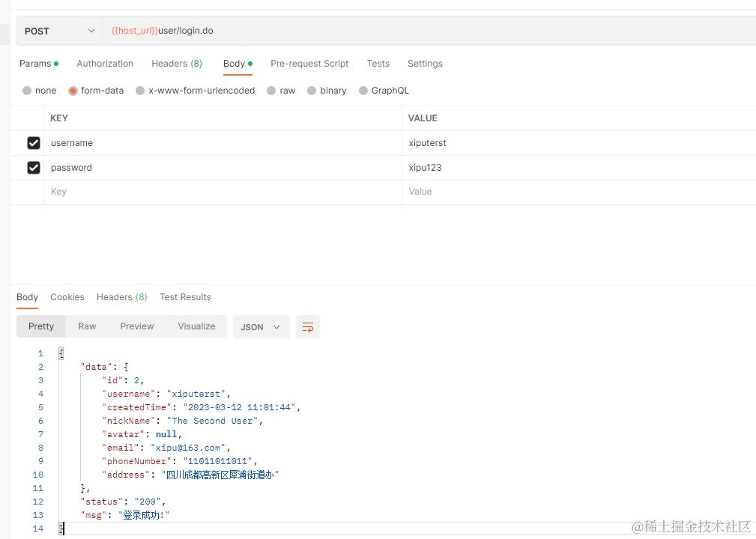Screen dimensions: 756x539
Task: Click the empty Key input cell
Action: 223,192
